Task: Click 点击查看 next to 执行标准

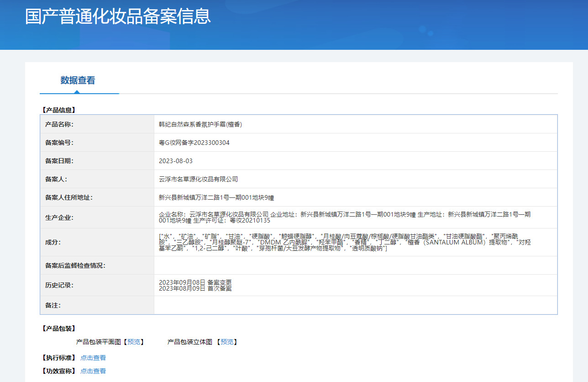Action: coord(93,358)
